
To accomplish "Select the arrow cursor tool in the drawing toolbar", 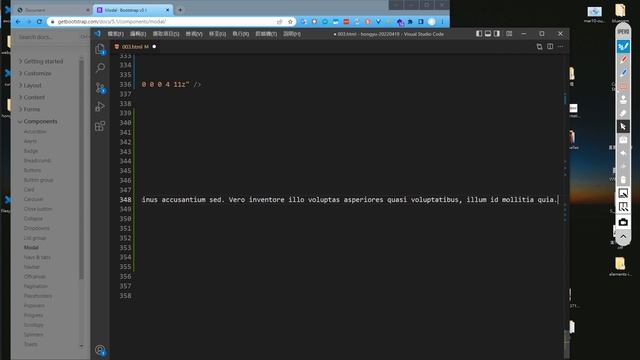I will (623, 127).
